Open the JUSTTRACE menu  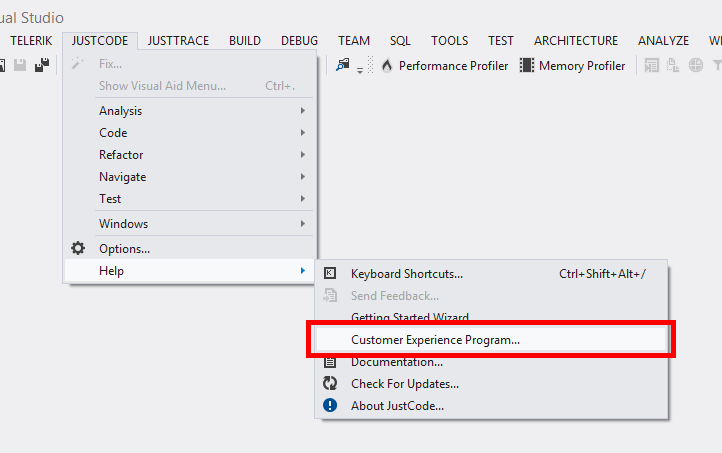pos(178,41)
